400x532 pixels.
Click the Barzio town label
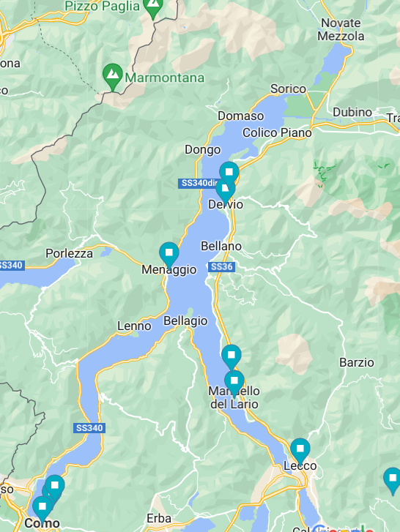[x=357, y=363]
